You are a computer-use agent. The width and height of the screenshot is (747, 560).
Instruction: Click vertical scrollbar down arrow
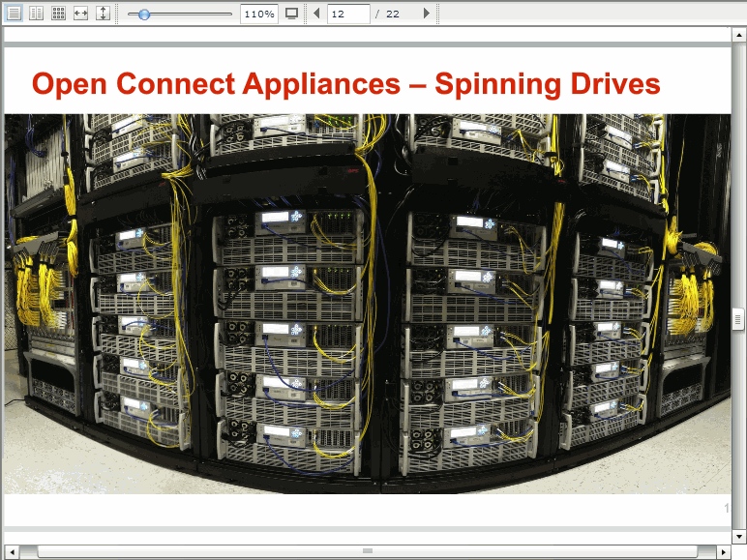tap(739, 537)
